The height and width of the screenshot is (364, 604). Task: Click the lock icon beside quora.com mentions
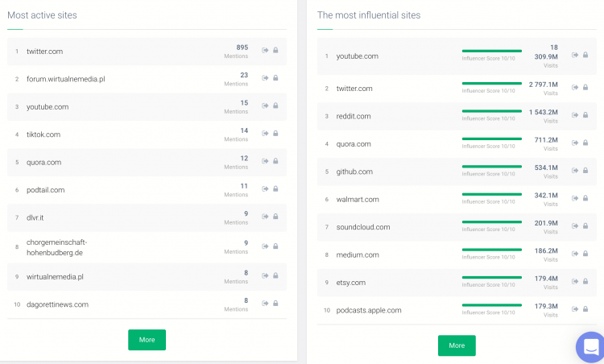[x=275, y=161]
